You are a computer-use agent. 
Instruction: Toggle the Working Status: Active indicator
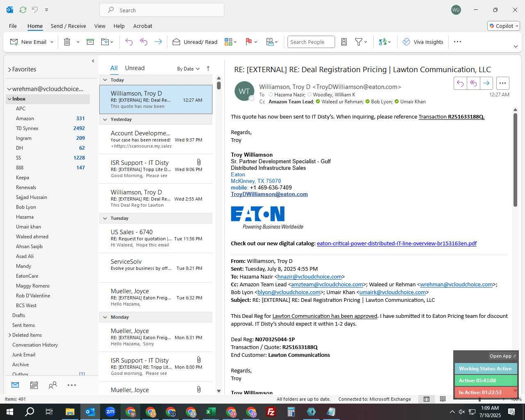486,368
